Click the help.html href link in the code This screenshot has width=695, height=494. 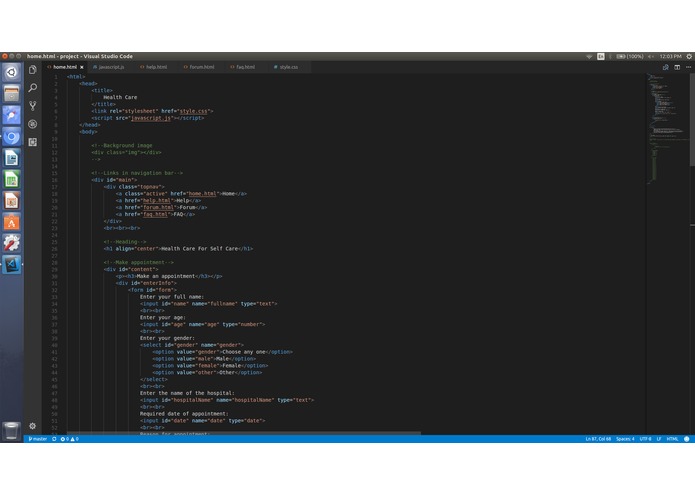(156, 201)
